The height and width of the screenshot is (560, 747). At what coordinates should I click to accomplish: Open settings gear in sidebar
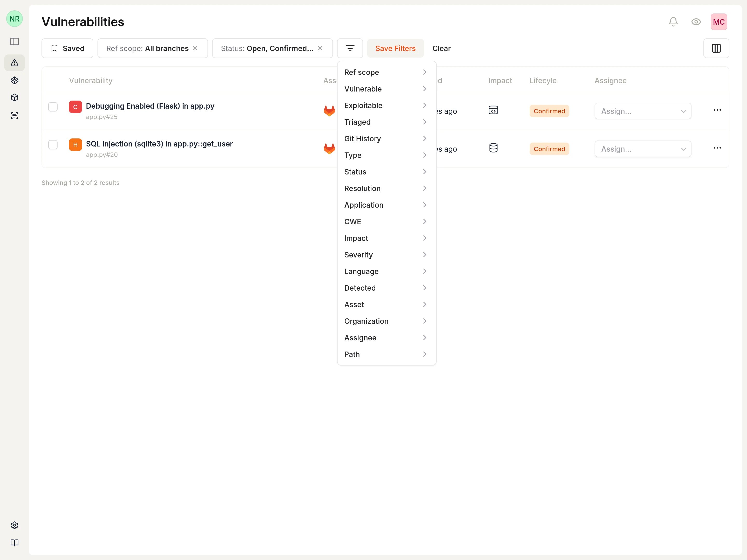click(x=15, y=525)
